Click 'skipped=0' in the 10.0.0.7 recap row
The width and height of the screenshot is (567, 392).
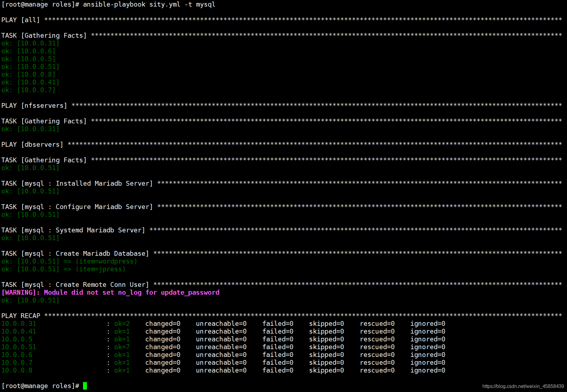(x=326, y=362)
